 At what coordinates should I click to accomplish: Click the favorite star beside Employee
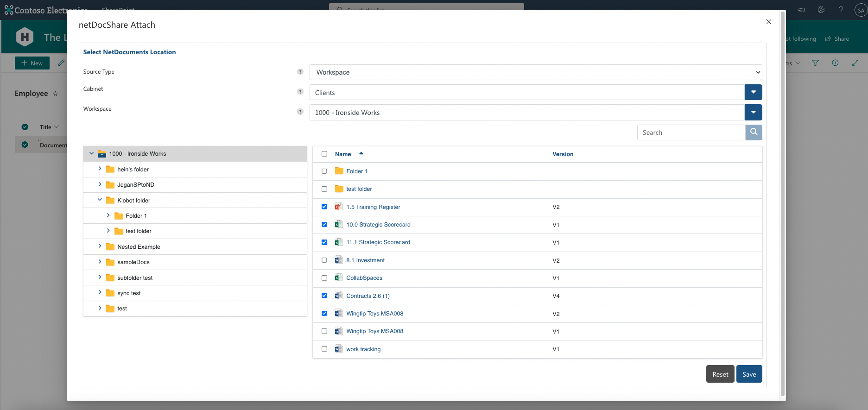point(55,94)
